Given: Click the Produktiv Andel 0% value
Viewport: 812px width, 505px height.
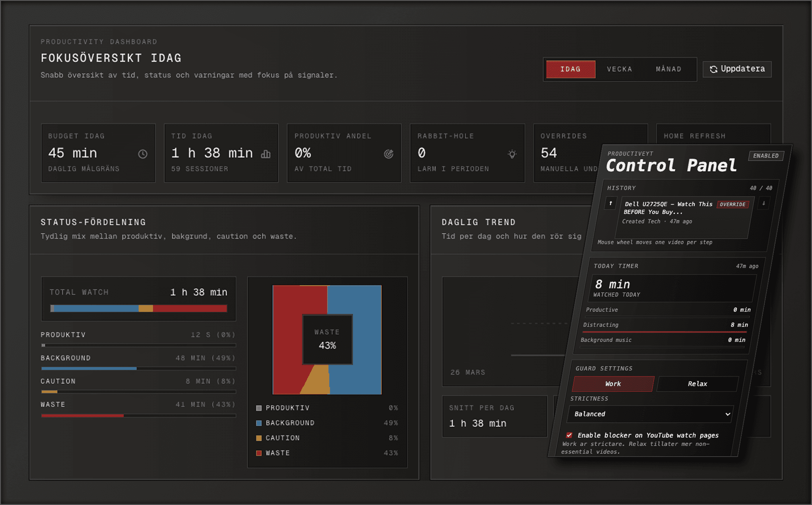Looking at the screenshot, I should click(303, 153).
